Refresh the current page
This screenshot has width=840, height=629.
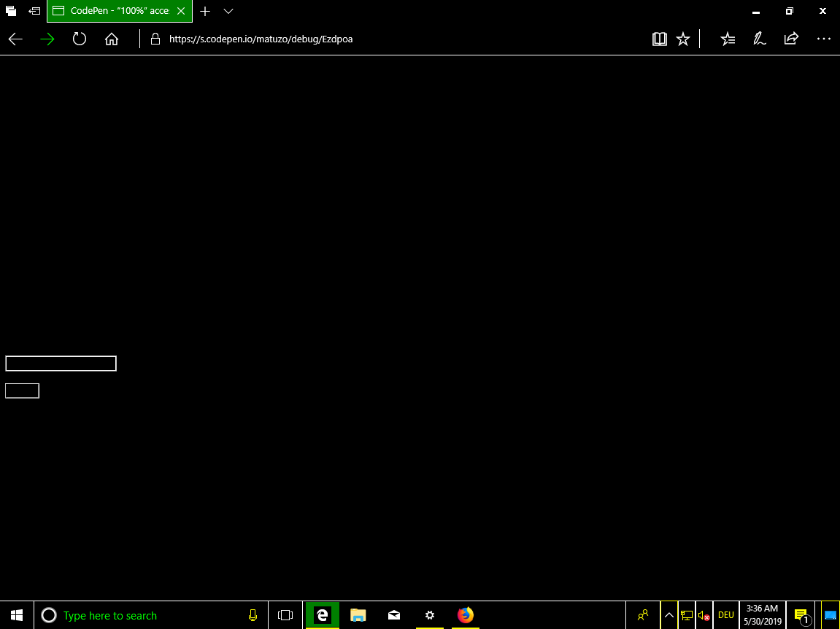point(80,39)
